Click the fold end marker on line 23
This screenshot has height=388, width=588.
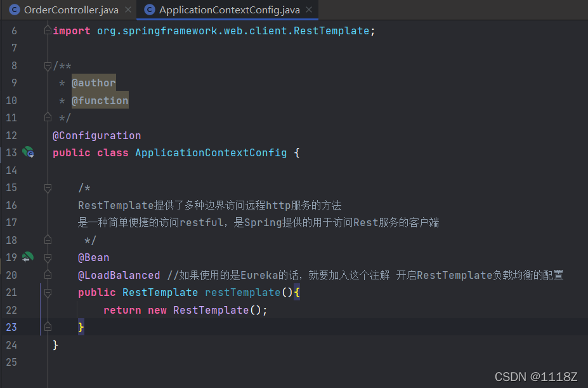48,327
